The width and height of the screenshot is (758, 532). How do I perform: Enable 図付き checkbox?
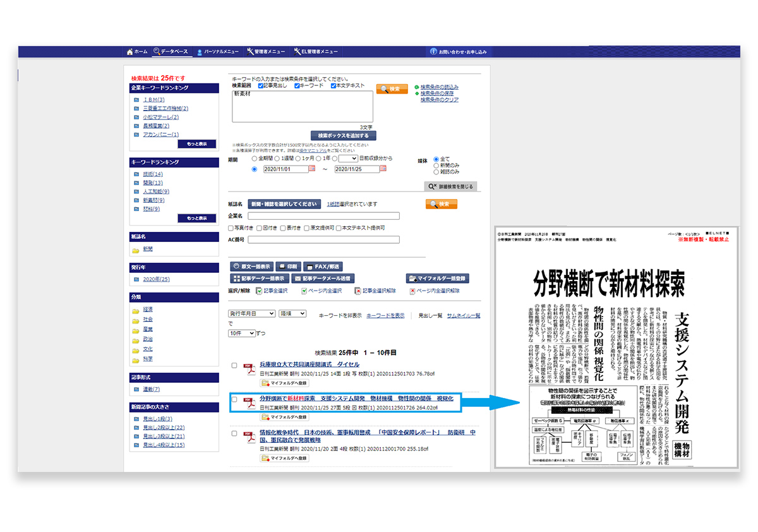258,228
